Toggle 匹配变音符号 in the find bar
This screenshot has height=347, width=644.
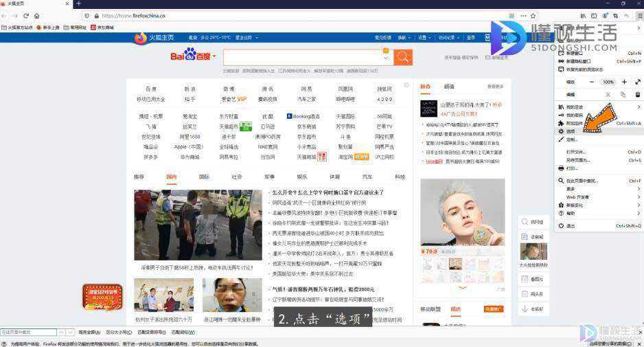pyautogui.click(x=152, y=332)
